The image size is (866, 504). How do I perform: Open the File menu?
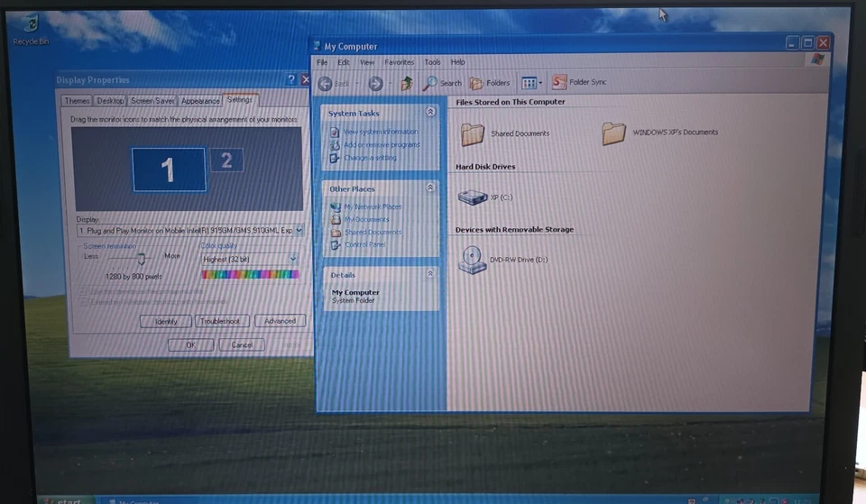tap(323, 62)
